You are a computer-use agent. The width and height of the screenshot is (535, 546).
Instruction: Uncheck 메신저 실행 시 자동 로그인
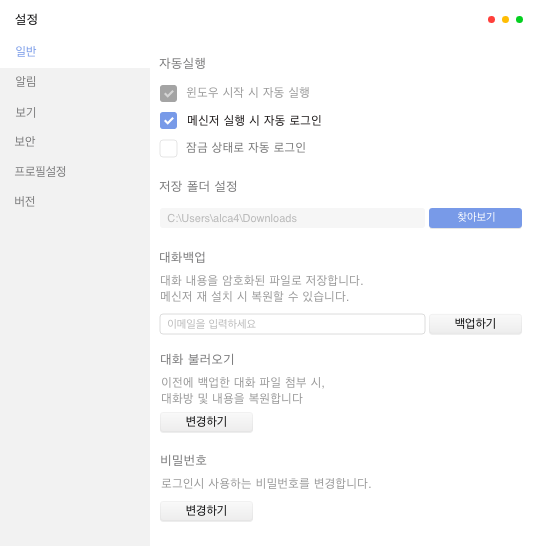click(x=169, y=120)
